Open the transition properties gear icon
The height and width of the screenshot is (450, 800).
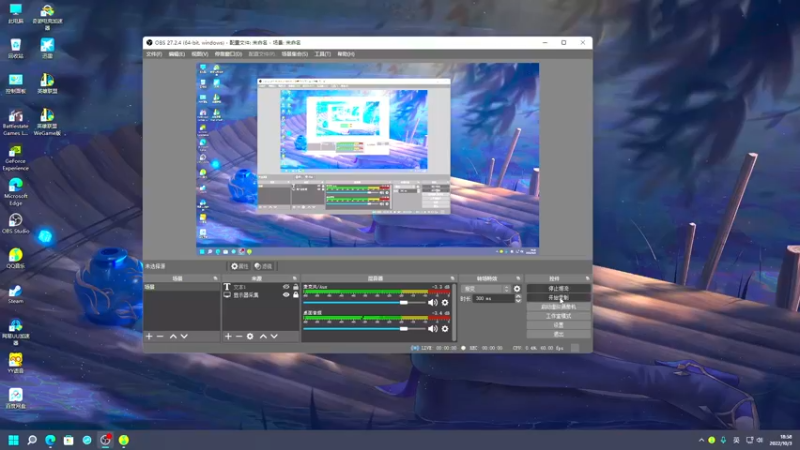point(517,289)
